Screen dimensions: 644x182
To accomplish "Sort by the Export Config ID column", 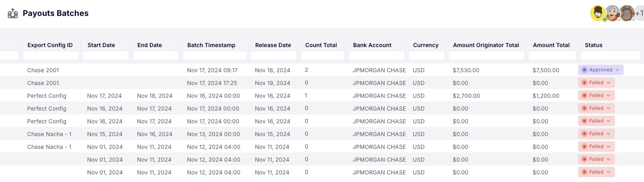I will coord(50,45).
